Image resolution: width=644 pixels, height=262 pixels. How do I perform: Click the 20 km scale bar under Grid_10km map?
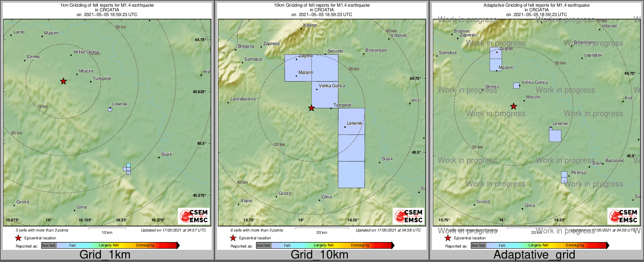click(322, 228)
